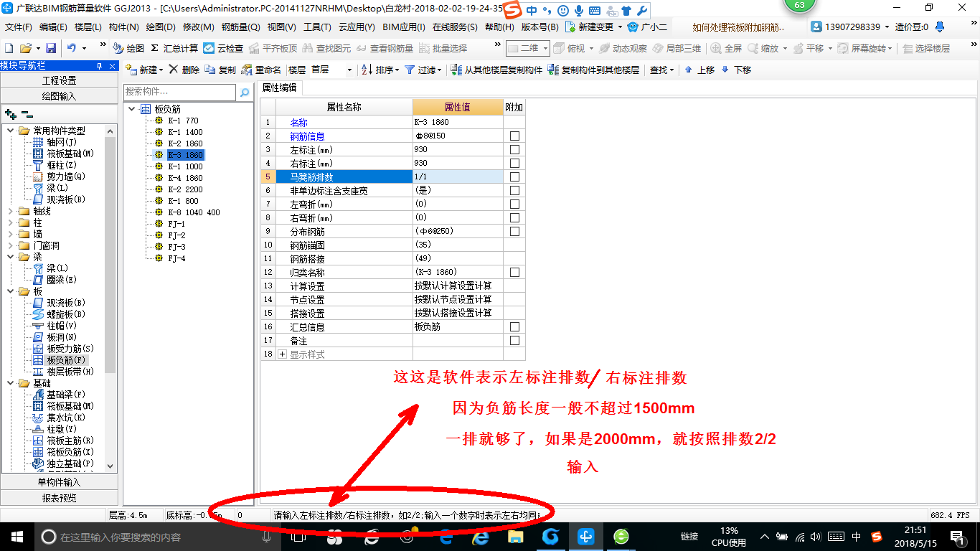Image resolution: width=980 pixels, height=551 pixels.
Task: Select 剪力墙(Q) in tree
Action: (x=66, y=176)
